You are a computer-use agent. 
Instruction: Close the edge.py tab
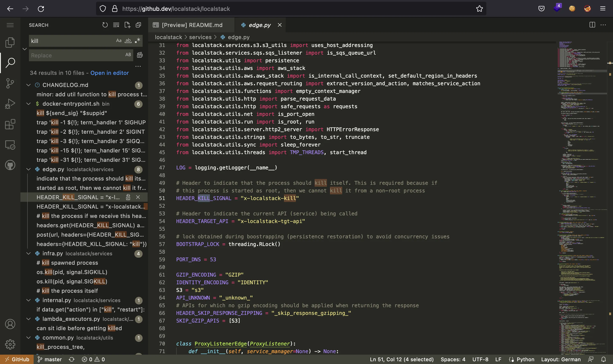pyautogui.click(x=280, y=25)
